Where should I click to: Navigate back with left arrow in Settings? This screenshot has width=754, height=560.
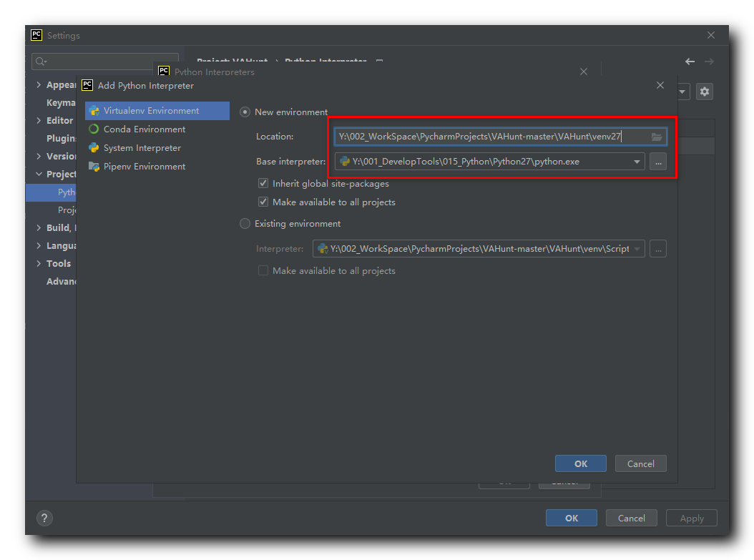[690, 62]
